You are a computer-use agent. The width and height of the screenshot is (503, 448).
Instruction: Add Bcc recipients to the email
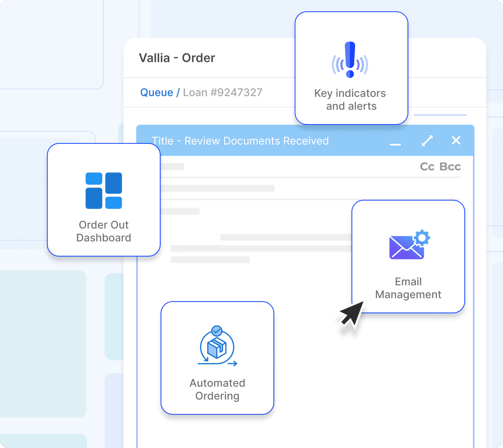click(x=450, y=167)
